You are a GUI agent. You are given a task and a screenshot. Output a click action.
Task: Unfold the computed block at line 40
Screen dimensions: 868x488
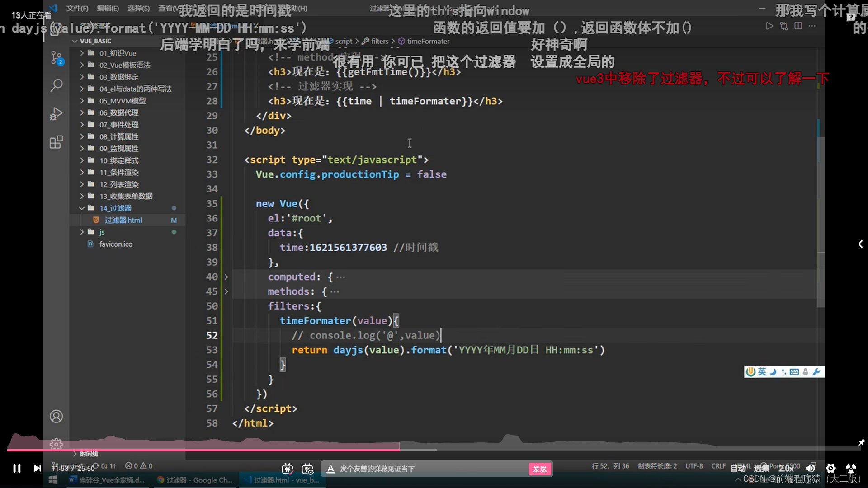coord(226,277)
